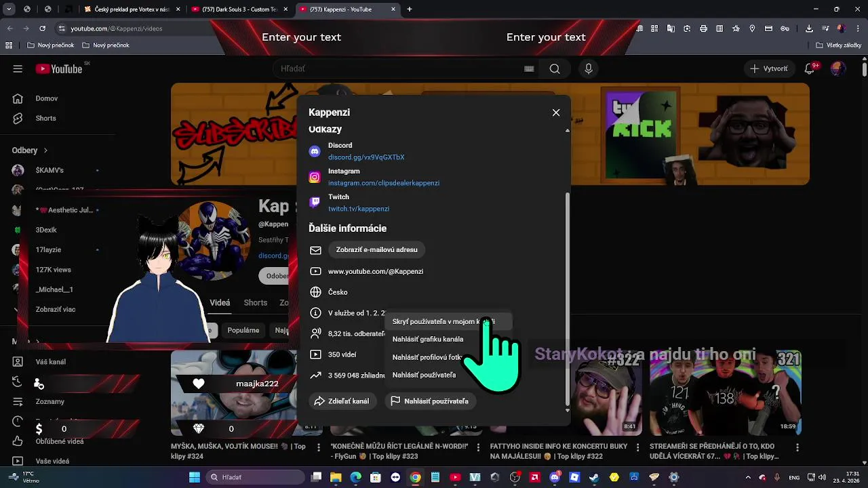Screen dimensions: 868x488
Task: Open the discord.gg/vx9VqGXTbX link
Action: [366, 157]
